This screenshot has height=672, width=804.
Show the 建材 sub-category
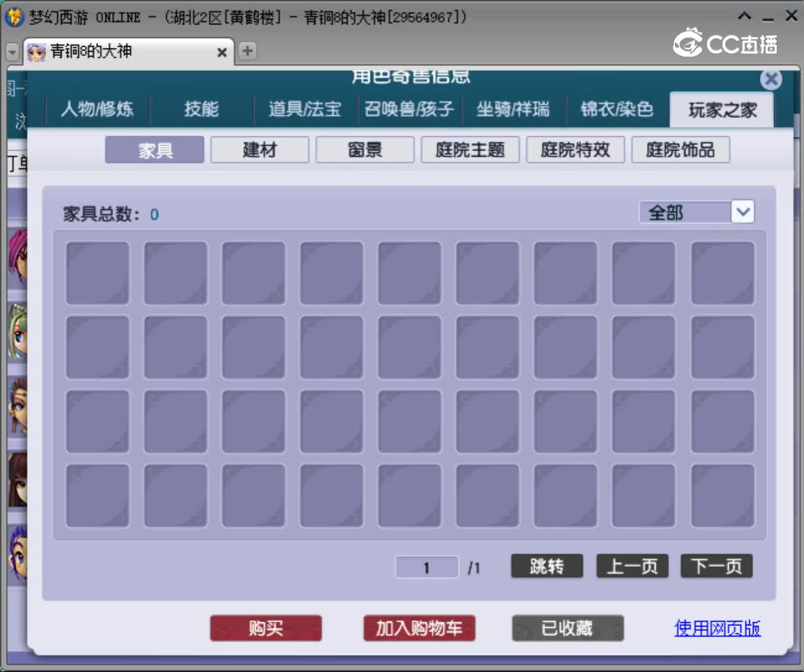click(x=260, y=150)
